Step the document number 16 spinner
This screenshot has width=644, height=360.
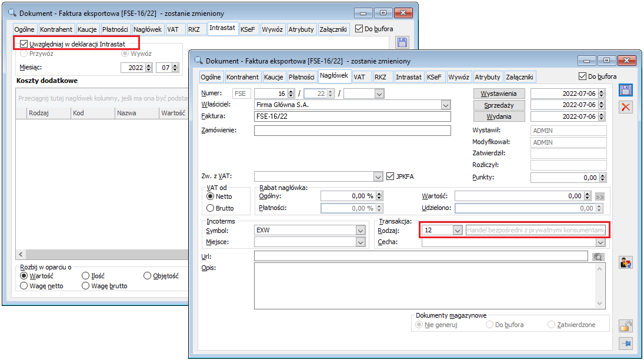[291, 94]
